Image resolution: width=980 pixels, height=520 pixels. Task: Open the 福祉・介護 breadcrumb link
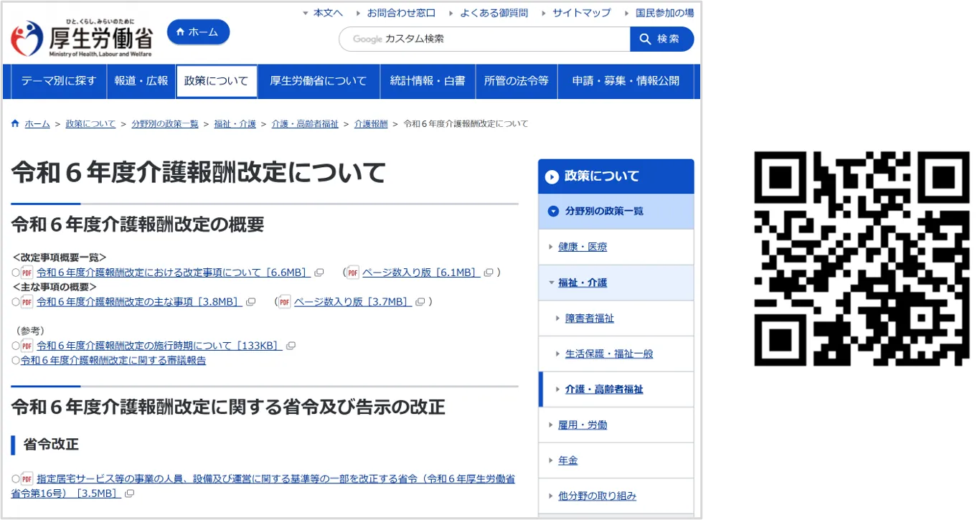(235, 124)
